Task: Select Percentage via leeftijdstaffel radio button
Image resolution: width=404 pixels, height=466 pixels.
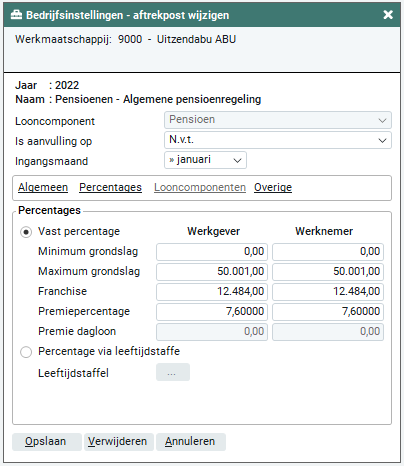Action: point(26,352)
